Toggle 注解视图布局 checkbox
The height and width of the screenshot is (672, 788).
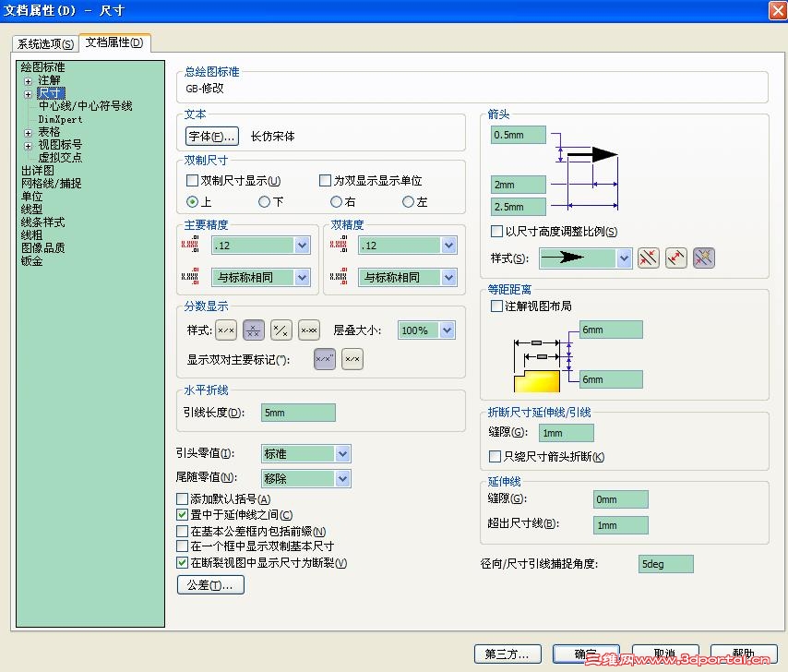[x=496, y=306]
